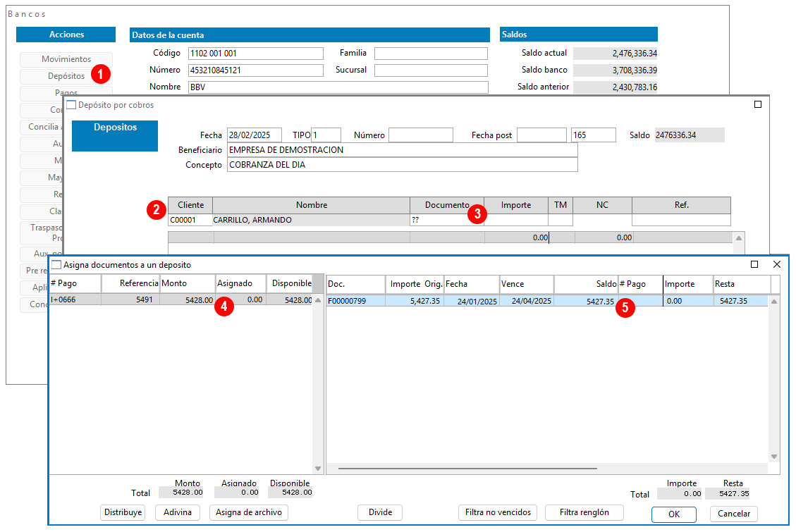This screenshot has width=796, height=532.
Task: Click the Asigna documentos window title icon
Action: (x=56, y=265)
